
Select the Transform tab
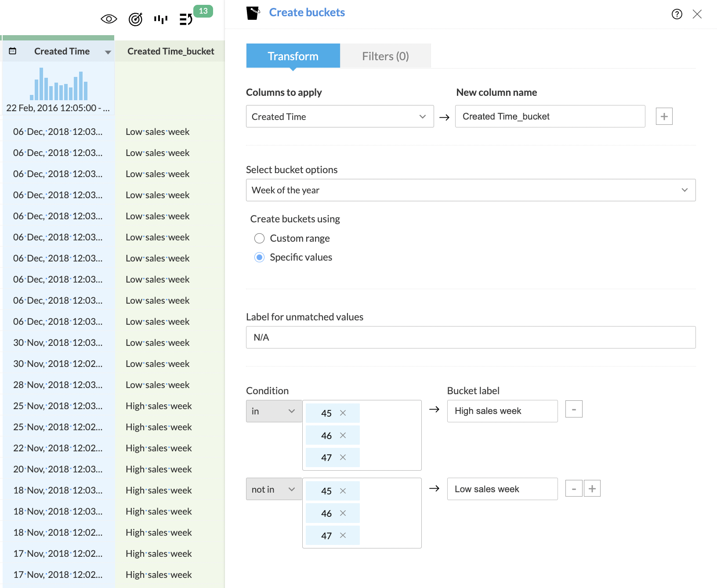click(293, 56)
